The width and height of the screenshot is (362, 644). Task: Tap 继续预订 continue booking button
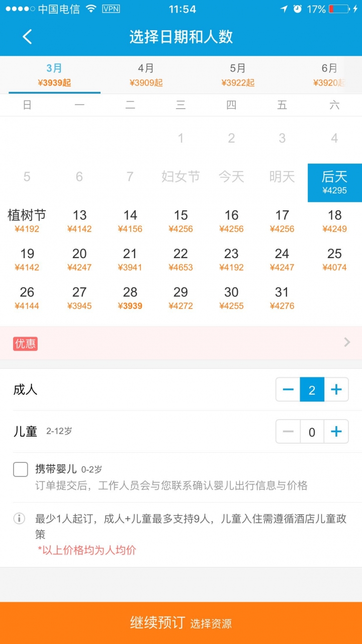(x=181, y=623)
